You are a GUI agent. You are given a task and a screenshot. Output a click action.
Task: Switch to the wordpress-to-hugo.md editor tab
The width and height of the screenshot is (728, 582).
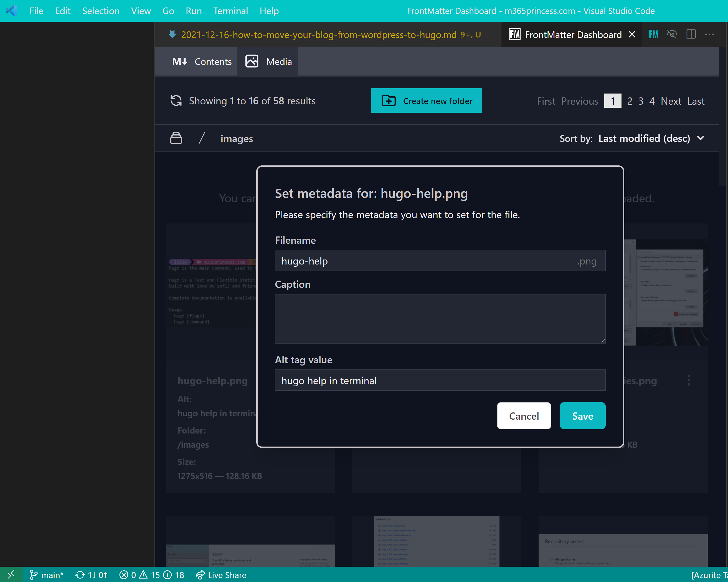(x=329, y=34)
